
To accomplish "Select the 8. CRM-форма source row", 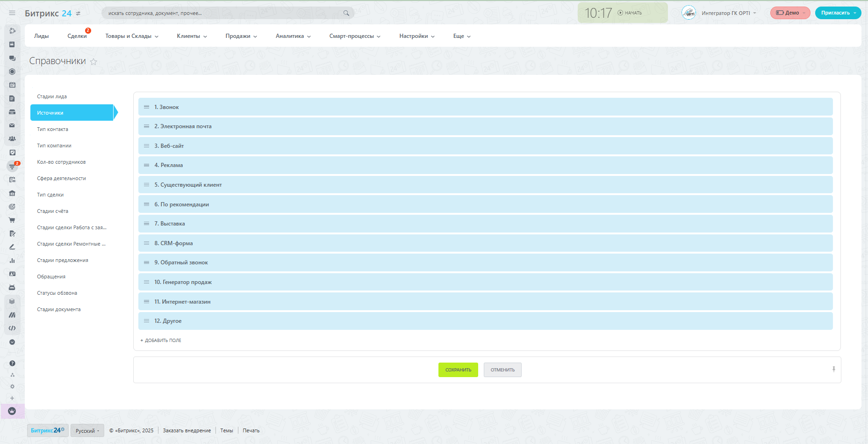I will (485, 243).
